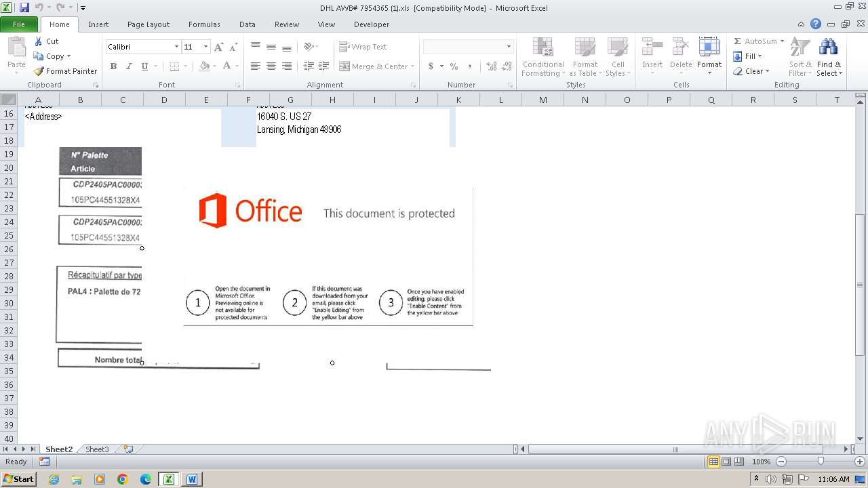Viewport: 868px width, 488px height.
Task: Switch to the Page Layout tab
Action: pos(149,24)
